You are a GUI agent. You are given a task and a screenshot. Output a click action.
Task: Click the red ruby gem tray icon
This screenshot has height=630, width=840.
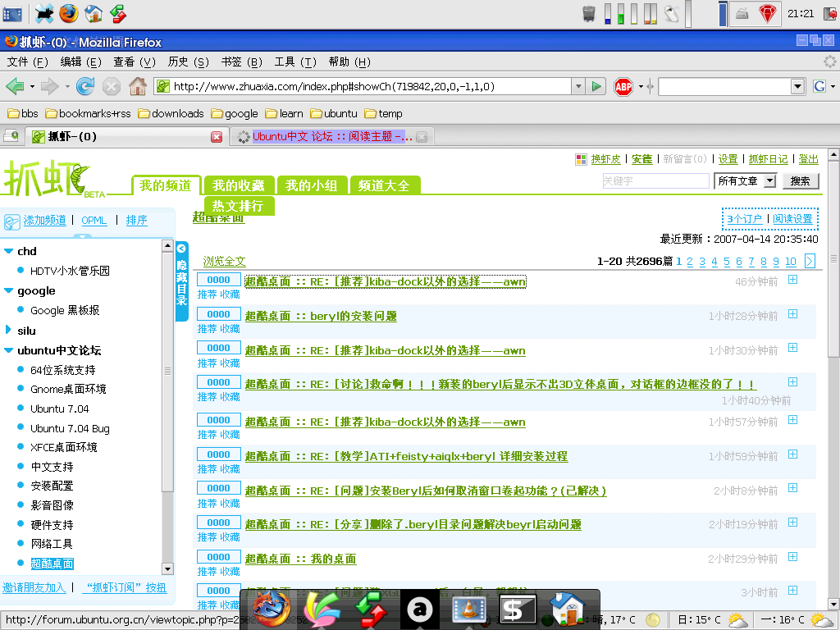click(768, 13)
